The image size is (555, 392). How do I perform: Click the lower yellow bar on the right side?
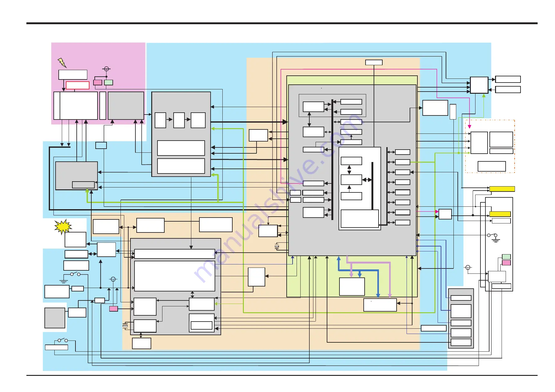[x=500, y=214]
